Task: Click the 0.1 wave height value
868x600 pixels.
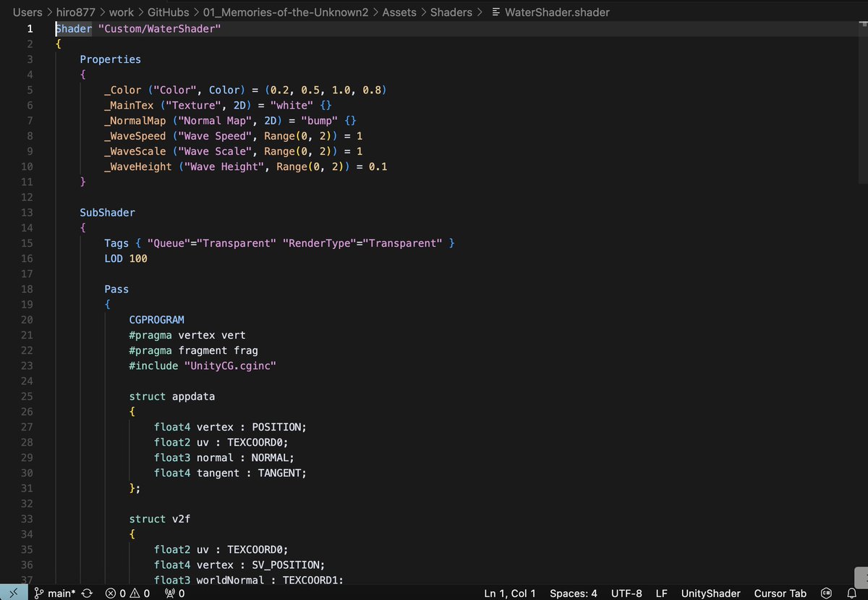Action: [x=378, y=166]
